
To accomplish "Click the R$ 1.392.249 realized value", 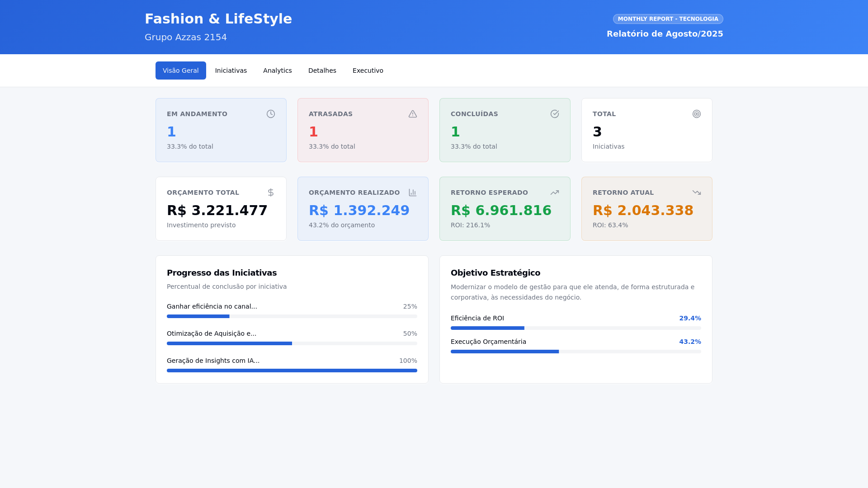I will point(359,211).
